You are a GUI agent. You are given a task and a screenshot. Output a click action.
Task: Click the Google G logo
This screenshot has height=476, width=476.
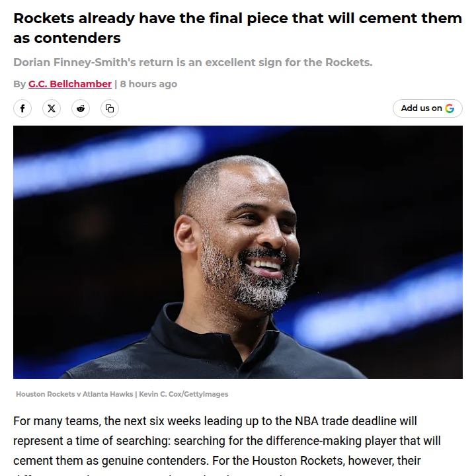(x=450, y=108)
